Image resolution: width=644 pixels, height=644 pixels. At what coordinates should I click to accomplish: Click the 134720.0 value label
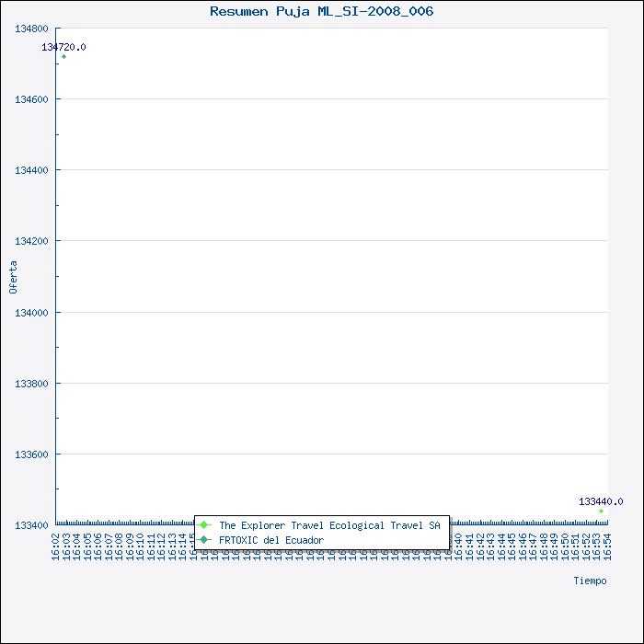63,47
